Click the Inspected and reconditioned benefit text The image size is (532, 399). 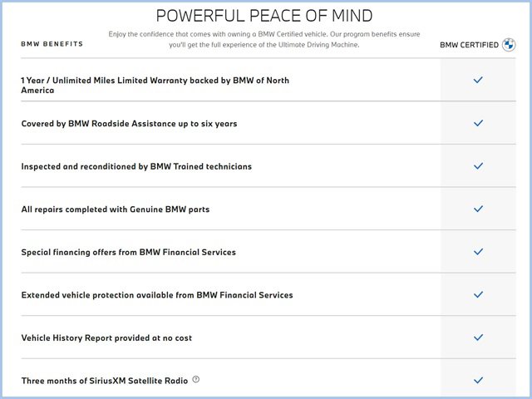point(136,166)
